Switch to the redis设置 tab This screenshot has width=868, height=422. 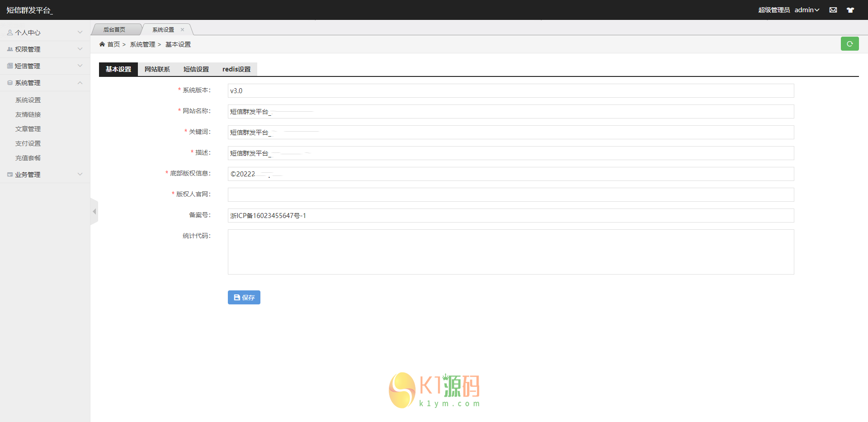pos(236,69)
